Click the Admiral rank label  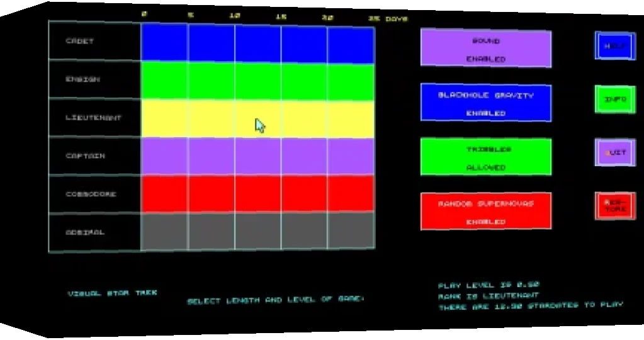click(85, 232)
